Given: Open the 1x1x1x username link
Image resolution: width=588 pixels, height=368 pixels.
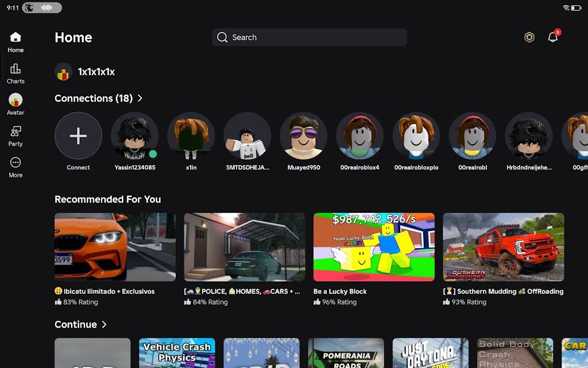Looking at the screenshot, I should click(x=96, y=72).
